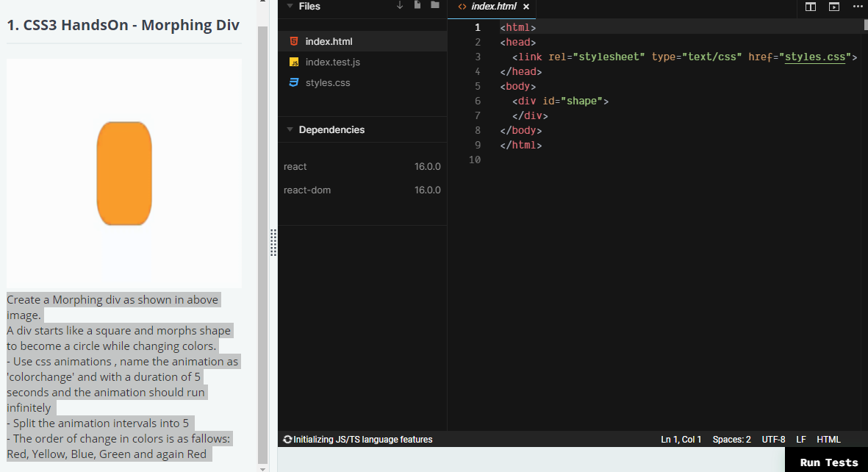Click the refresh spinner in the status bar
This screenshot has width=868, height=472.
pyautogui.click(x=287, y=439)
